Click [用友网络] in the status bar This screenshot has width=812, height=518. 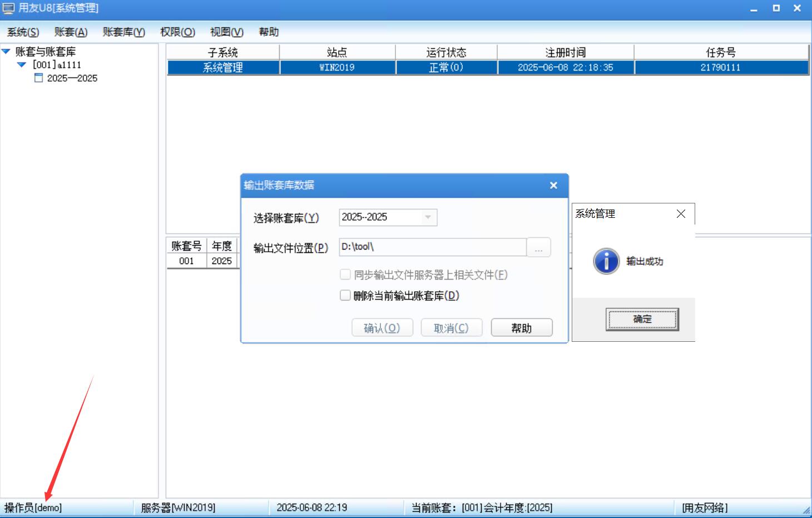[705, 507]
